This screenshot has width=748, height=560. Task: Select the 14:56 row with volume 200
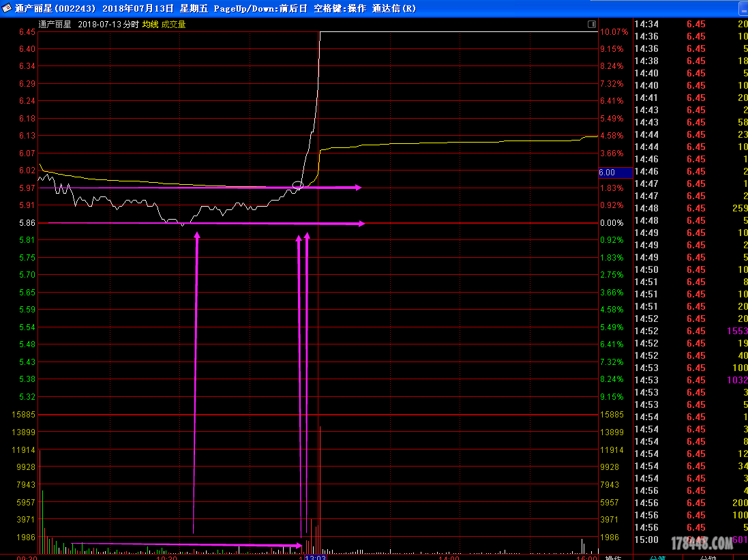coord(691,503)
